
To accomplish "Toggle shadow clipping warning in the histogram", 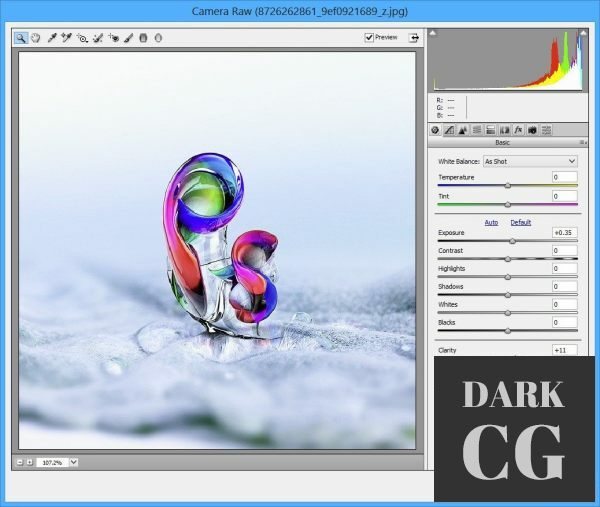I will pyautogui.click(x=433, y=33).
